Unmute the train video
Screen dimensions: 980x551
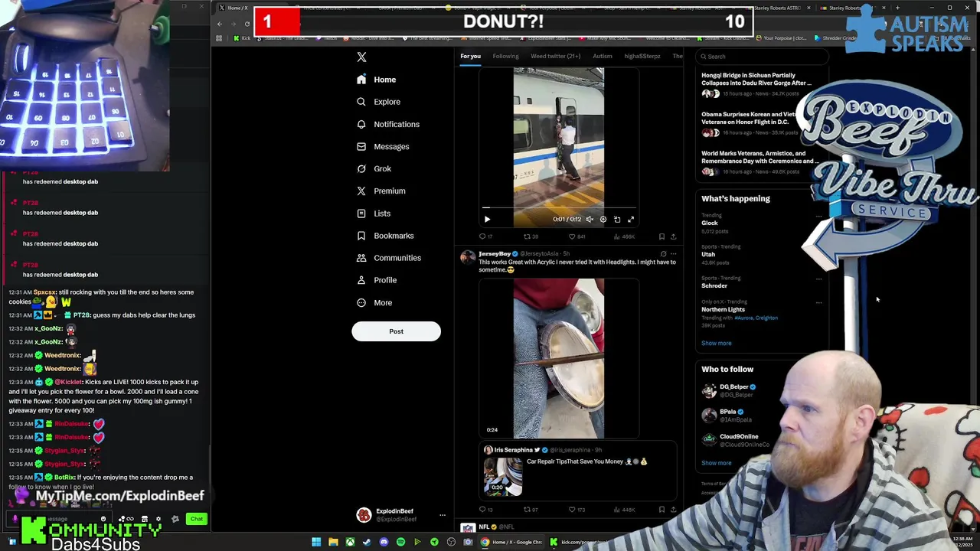point(590,220)
